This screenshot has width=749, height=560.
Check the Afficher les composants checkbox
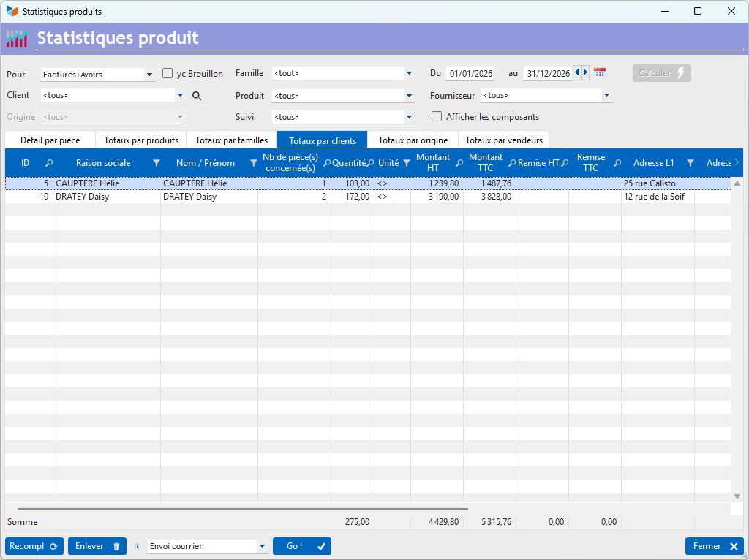click(437, 117)
